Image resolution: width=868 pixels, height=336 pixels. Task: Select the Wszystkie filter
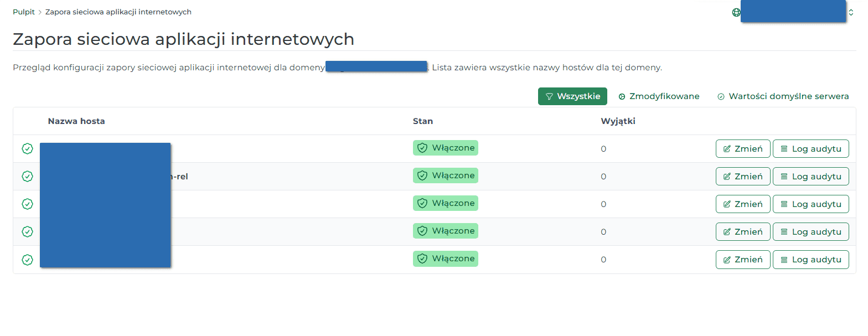point(572,96)
